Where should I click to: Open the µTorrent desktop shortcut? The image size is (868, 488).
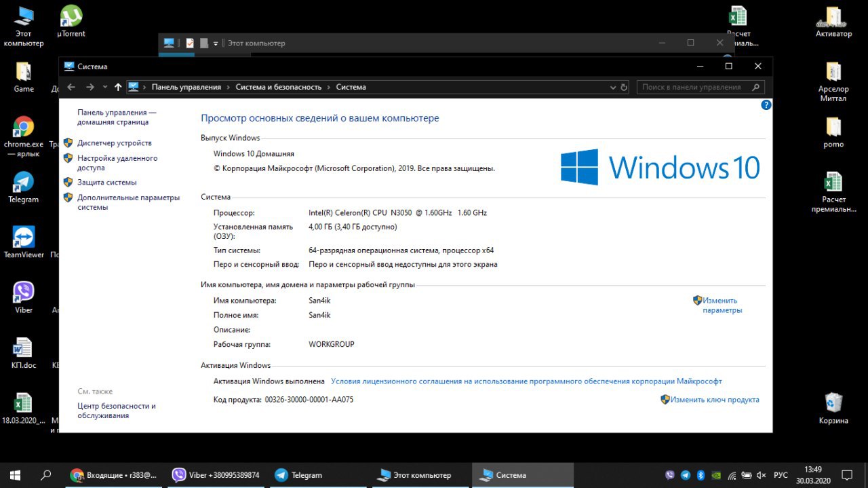(71, 21)
